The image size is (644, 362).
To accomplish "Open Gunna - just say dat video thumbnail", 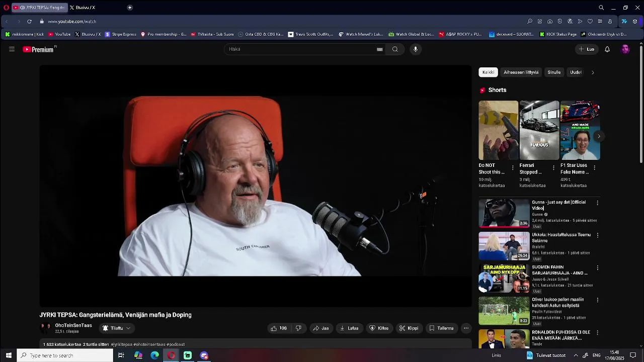I will (504, 213).
